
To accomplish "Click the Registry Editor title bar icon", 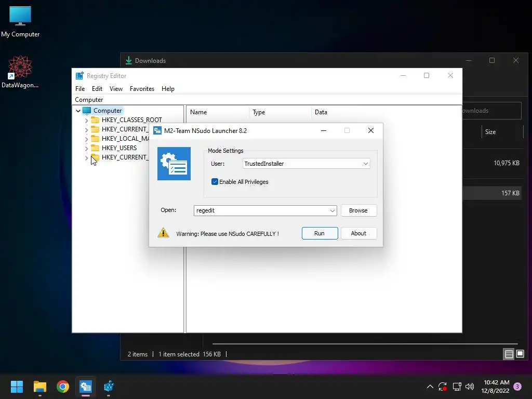I will (x=79, y=76).
